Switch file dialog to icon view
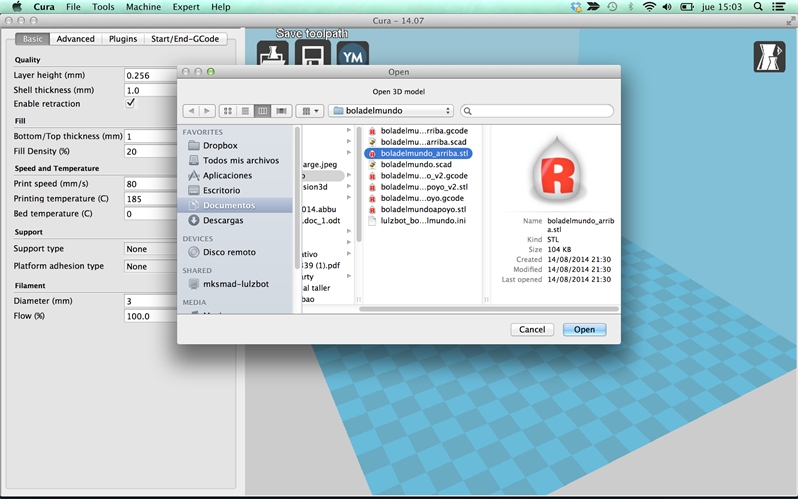The image size is (798, 499). (227, 111)
